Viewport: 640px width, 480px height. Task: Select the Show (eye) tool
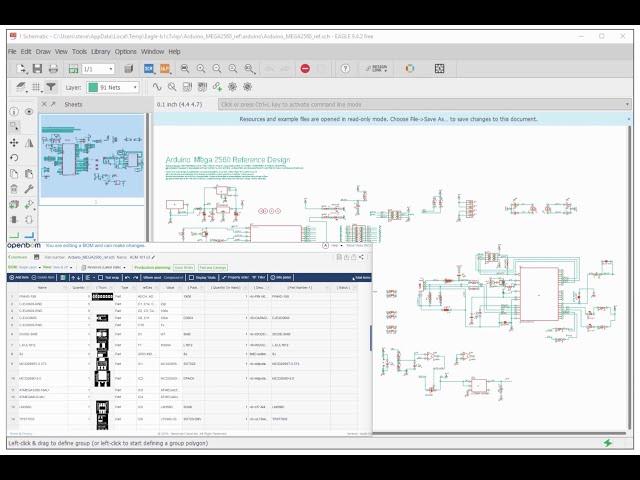pos(29,111)
